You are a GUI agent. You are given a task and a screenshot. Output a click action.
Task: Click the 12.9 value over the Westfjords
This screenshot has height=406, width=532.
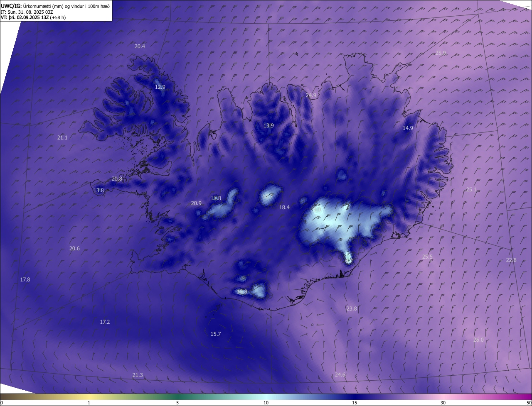coord(160,87)
